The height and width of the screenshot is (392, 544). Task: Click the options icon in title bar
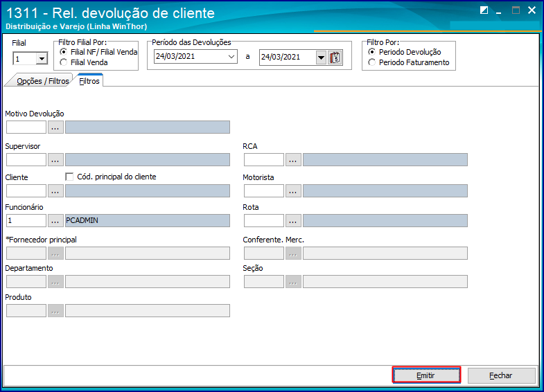[x=484, y=10]
